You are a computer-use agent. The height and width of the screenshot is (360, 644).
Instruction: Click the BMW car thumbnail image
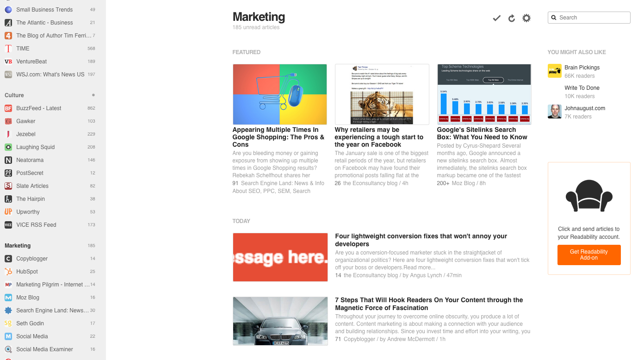[x=280, y=321]
